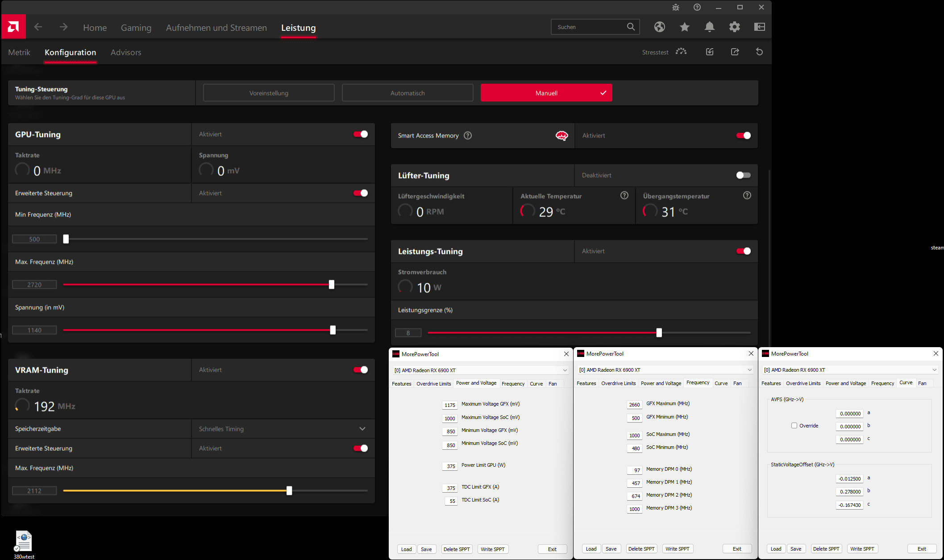Toggle Leistungs-Tuning switch

tap(744, 251)
